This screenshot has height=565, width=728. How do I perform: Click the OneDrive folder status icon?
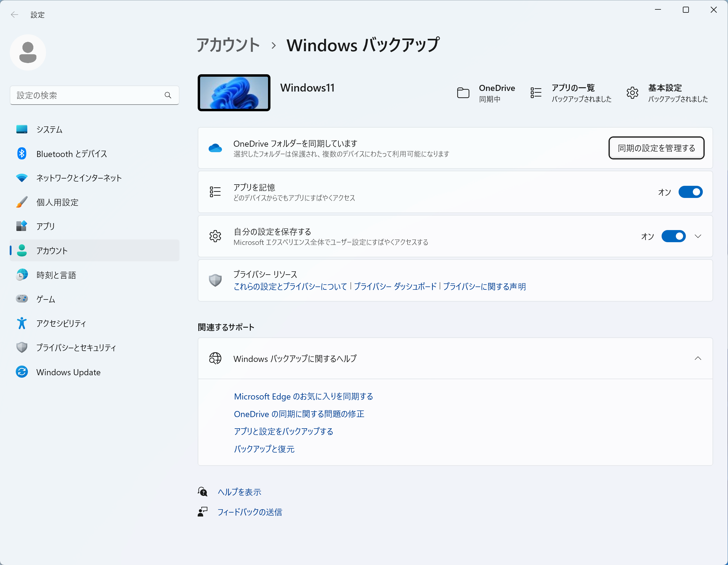[x=463, y=93]
